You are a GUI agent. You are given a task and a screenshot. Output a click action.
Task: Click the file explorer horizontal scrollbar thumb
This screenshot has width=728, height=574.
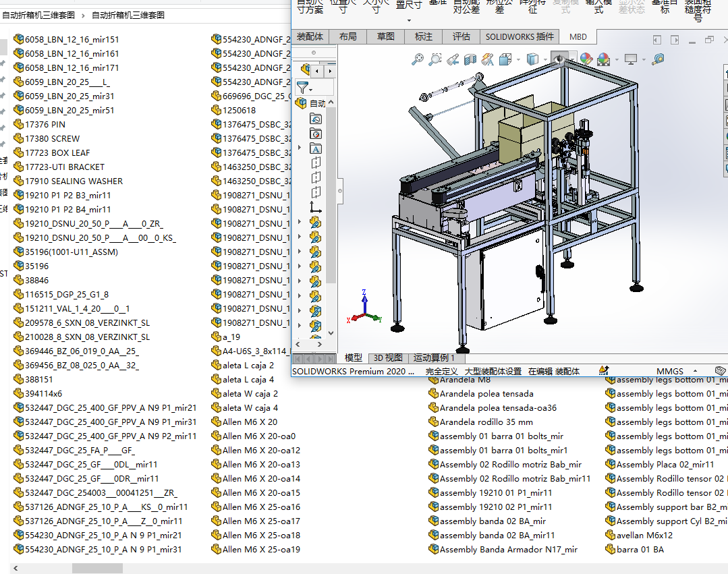(97, 569)
